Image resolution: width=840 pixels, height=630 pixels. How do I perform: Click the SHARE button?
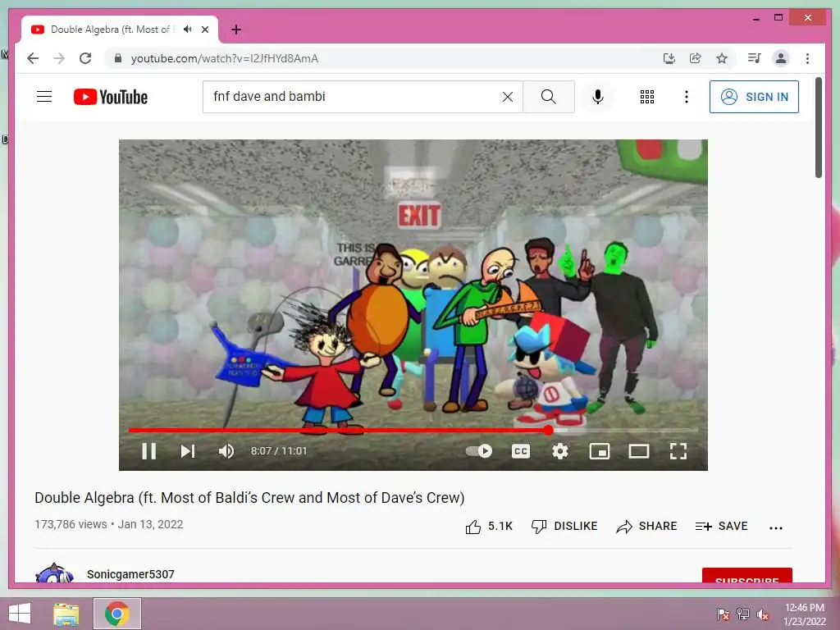tap(646, 527)
